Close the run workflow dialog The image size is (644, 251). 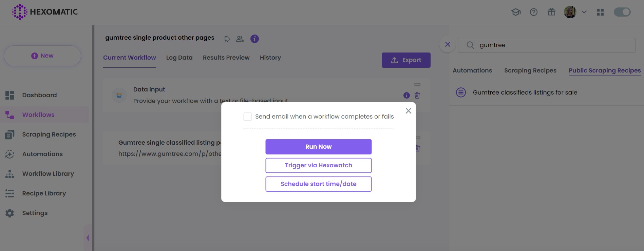coord(408,111)
